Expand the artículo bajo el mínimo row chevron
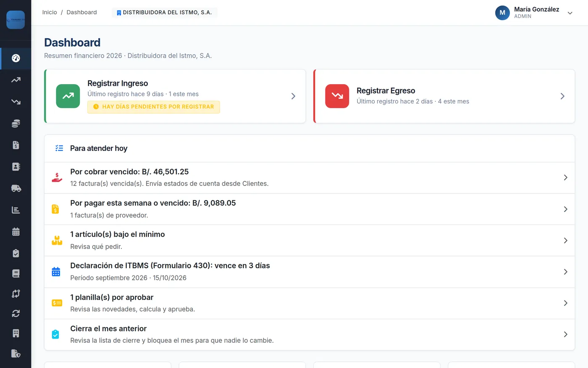 (x=565, y=241)
